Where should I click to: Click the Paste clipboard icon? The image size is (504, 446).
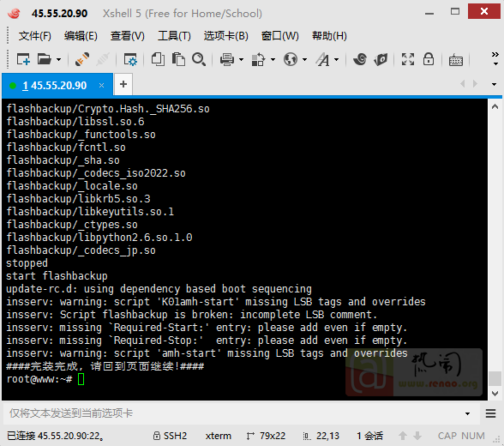point(178,59)
